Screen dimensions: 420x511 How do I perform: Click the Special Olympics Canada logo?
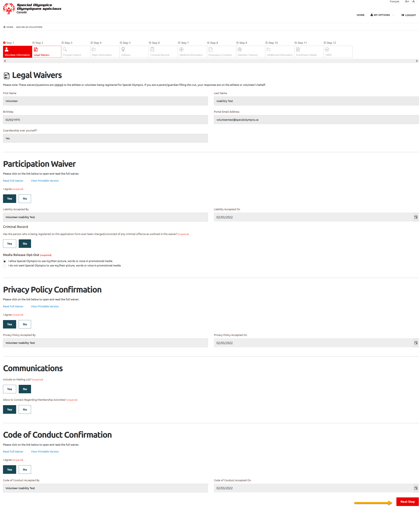click(32, 8)
